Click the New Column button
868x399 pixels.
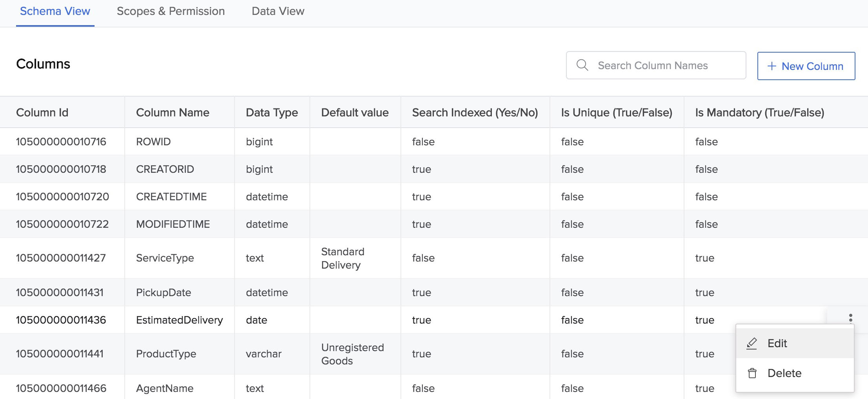tap(806, 66)
